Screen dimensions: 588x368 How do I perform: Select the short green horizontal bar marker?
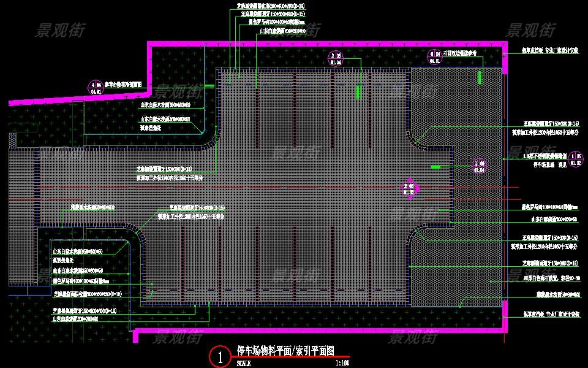pyautogui.click(x=436, y=167)
